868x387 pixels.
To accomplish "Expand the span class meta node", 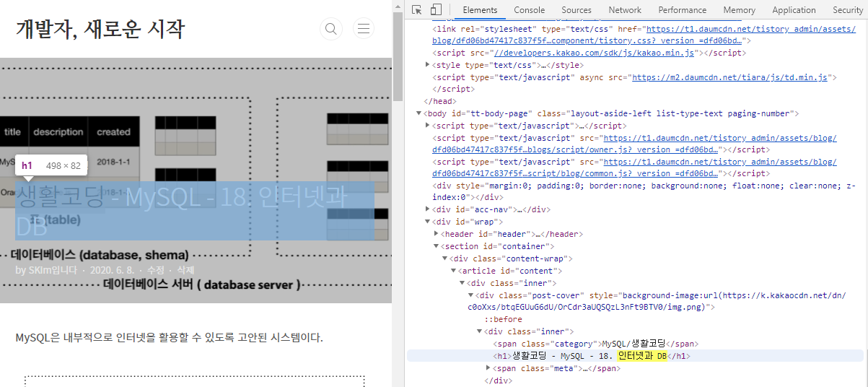I will [x=488, y=368].
